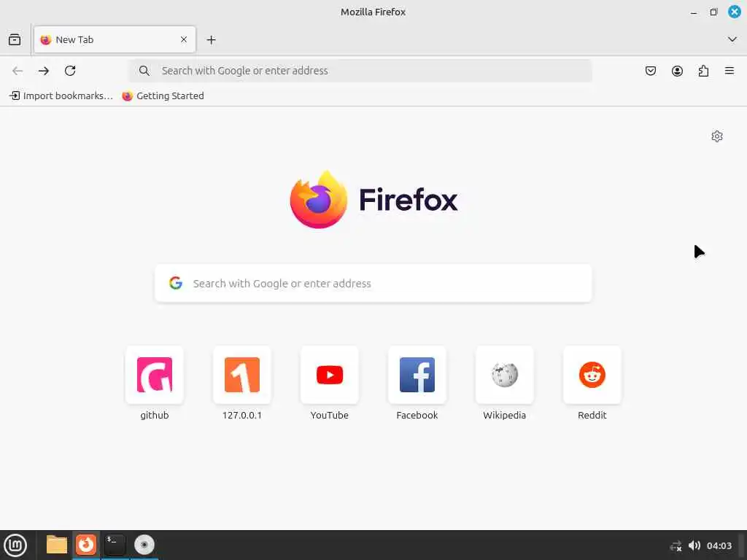Open the Getting Started bookmark
747x560 pixels.
tap(163, 96)
